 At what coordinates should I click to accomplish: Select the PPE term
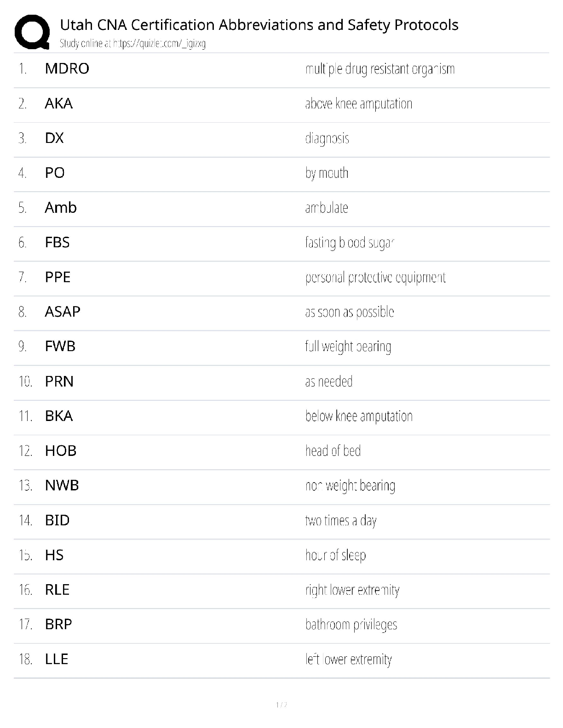point(57,277)
